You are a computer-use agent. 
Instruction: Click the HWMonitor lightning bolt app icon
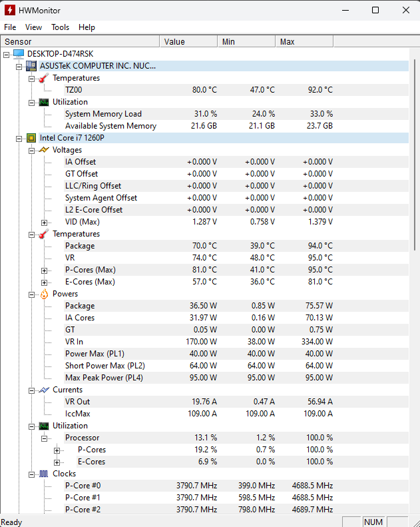(x=9, y=10)
